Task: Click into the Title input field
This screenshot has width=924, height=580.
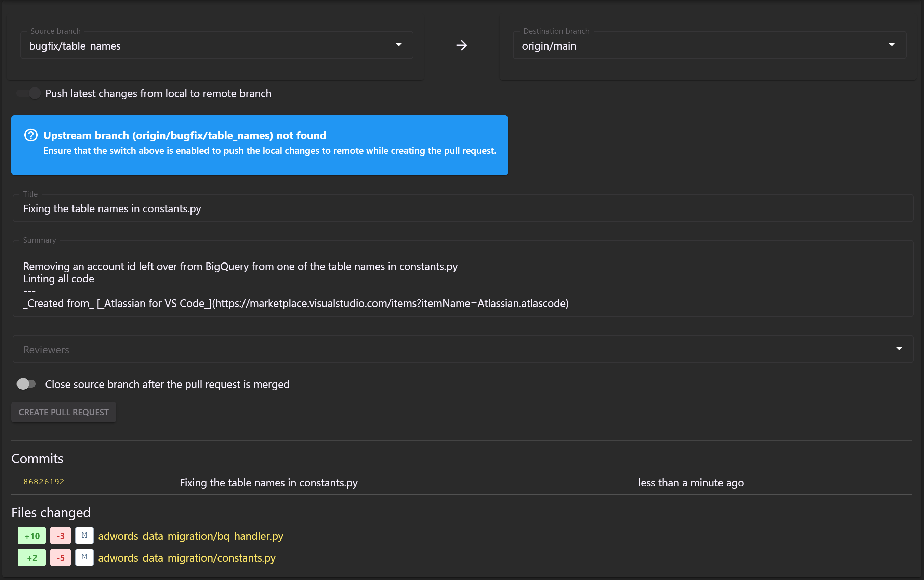Action: [x=462, y=209]
